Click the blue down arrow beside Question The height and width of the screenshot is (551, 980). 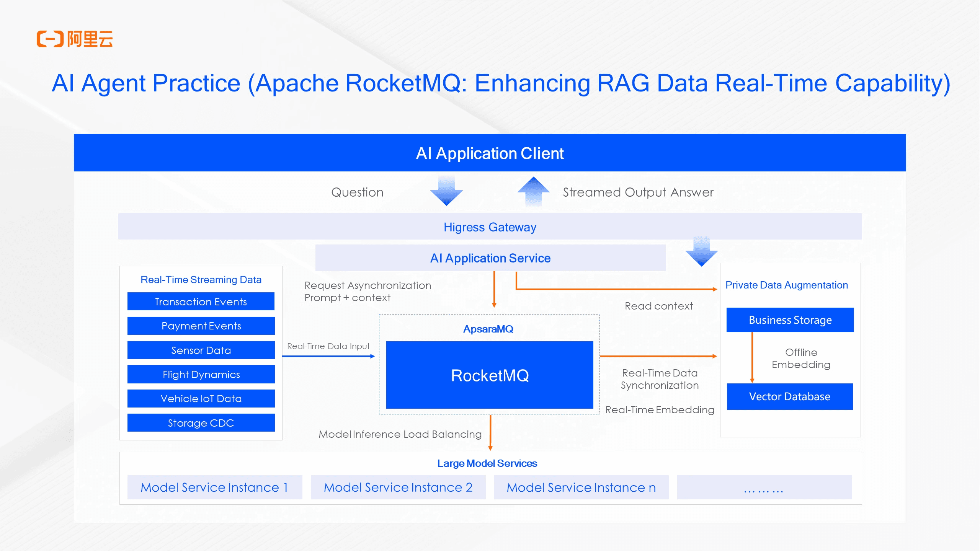[x=446, y=191]
